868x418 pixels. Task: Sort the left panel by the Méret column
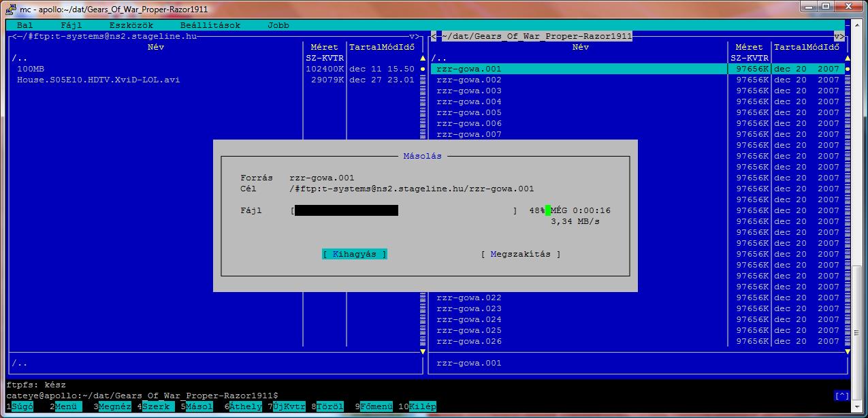(x=324, y=47)
